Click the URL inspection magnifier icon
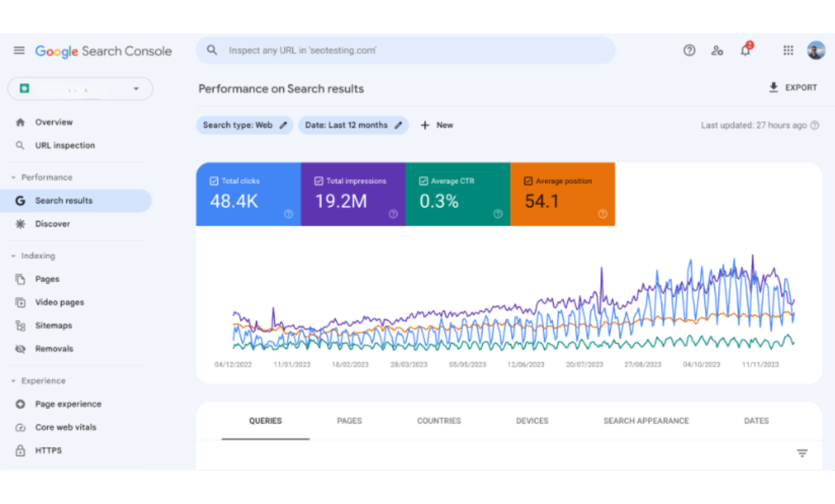Viewport: 835px width, 504px height. pos(20,146)
